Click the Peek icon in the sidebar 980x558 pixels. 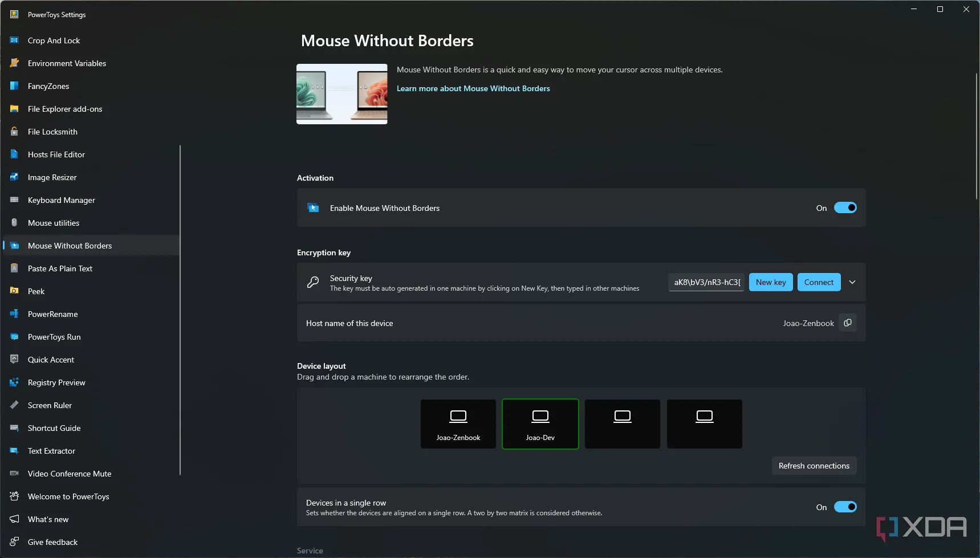14,291
